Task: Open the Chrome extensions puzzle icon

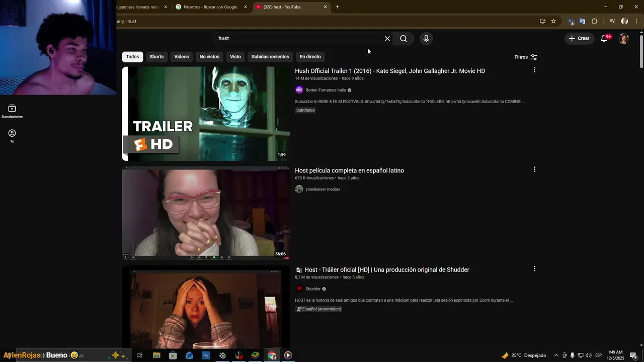Action: pyautogui.click(x=595, y=21)
